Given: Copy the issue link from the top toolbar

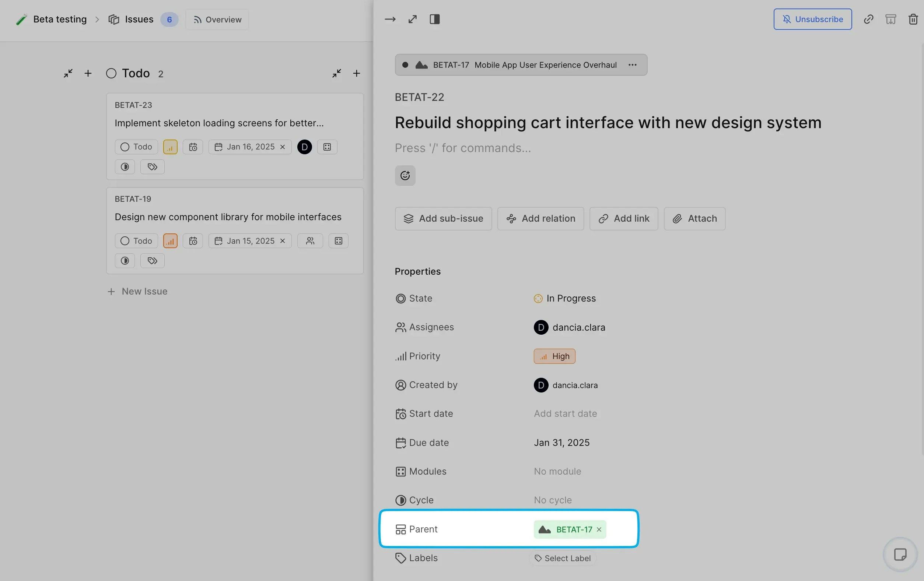Looking at the screenshot, I should pyautogui.click(x=868, y=19).
